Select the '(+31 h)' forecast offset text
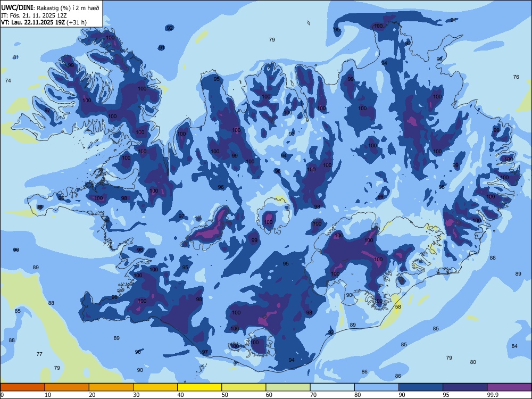The height and width of the screenshot is (399, 532). point(76,22)
